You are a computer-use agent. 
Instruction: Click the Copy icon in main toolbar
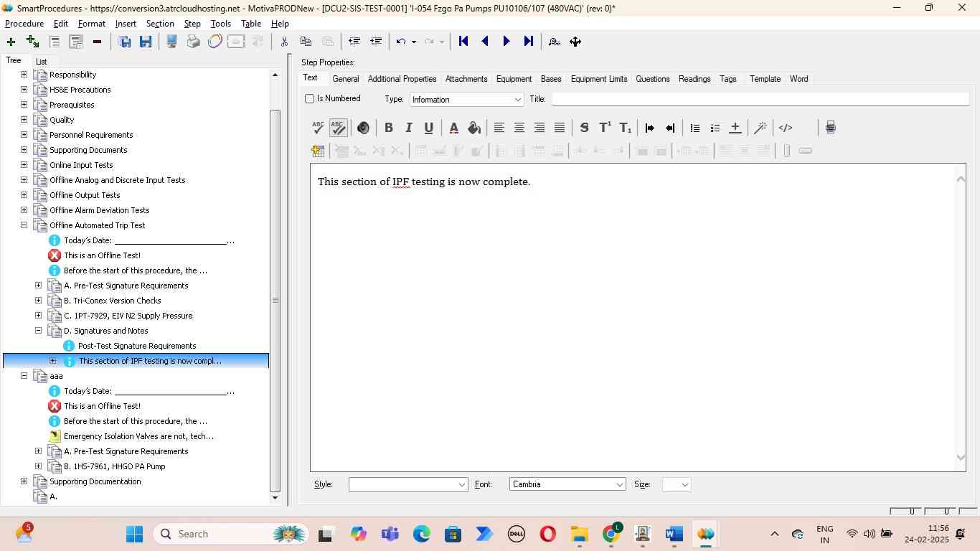click(x=306, y=42)
